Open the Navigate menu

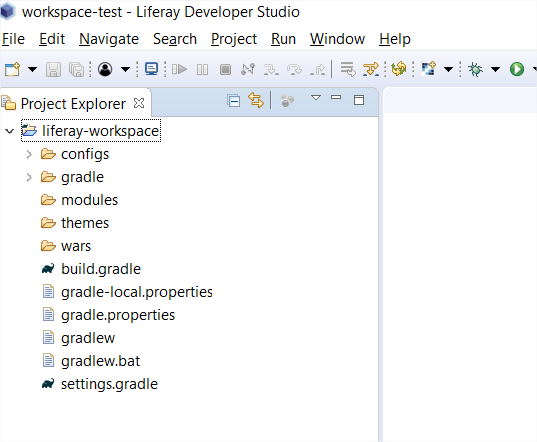[x=109, y=39]
